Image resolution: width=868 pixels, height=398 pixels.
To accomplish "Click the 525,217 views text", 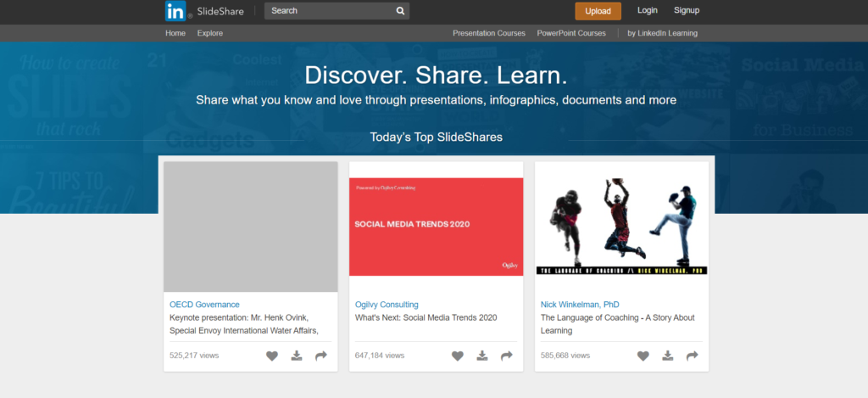I will point(194,356).
